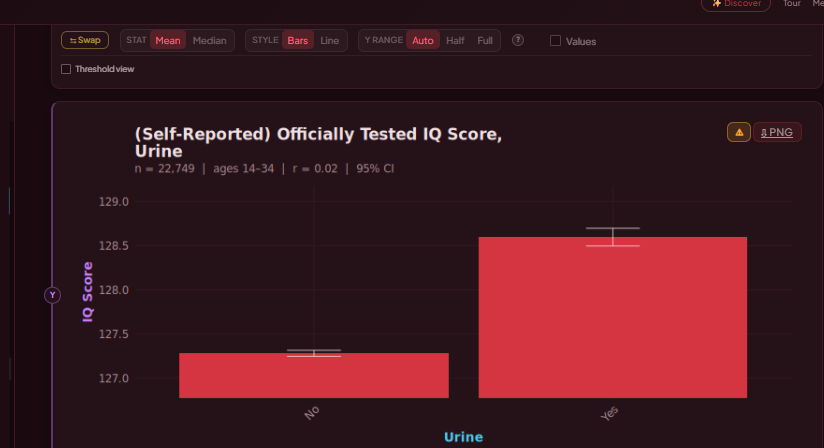Switch chart style to Line
The width and height of the screenshot is (824, 448).
[329, 41]
